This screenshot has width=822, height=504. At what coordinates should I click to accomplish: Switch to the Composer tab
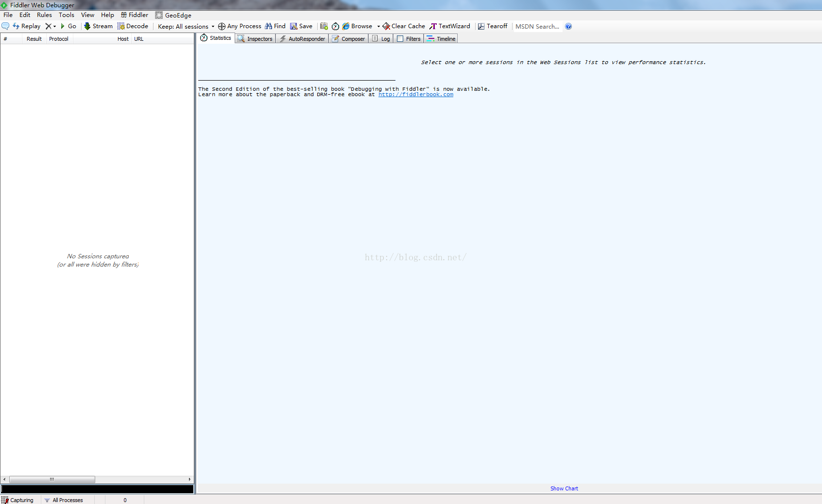click(348, 39)
